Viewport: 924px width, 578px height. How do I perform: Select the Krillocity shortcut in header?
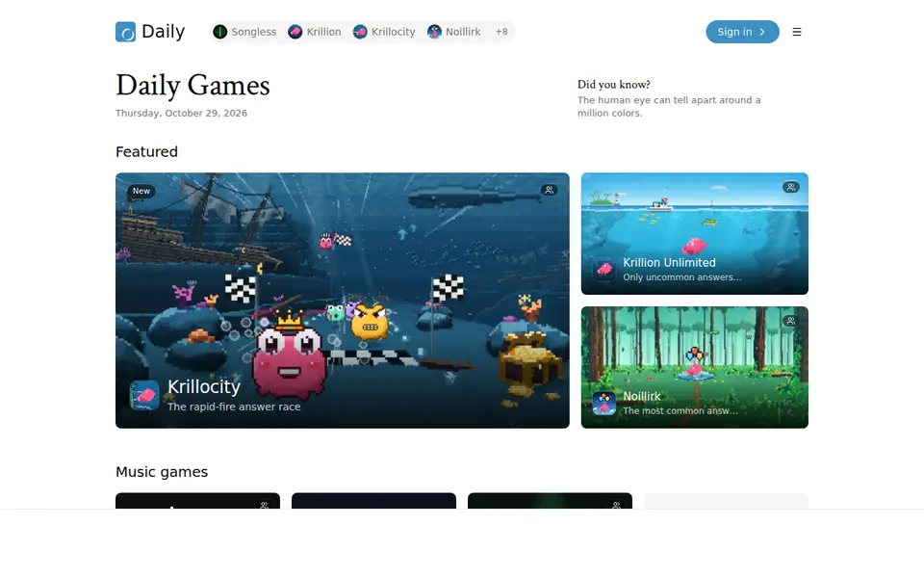[384, 32]
